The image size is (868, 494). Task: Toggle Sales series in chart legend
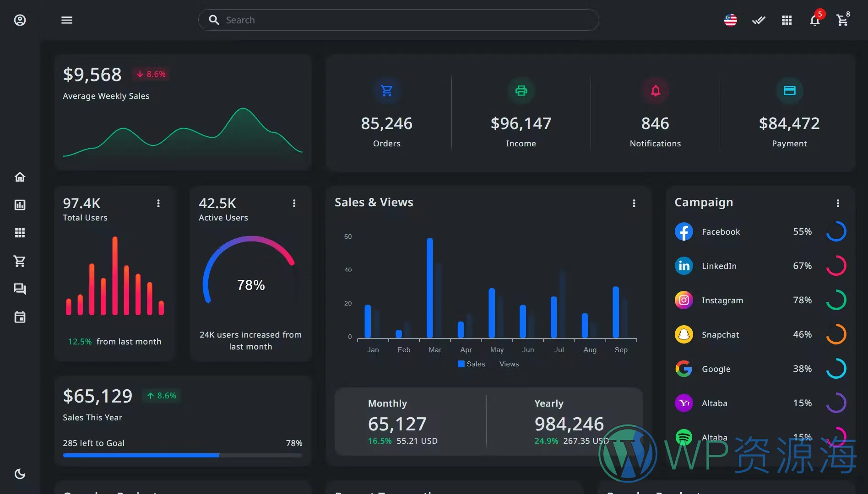[x=471, y=364]
